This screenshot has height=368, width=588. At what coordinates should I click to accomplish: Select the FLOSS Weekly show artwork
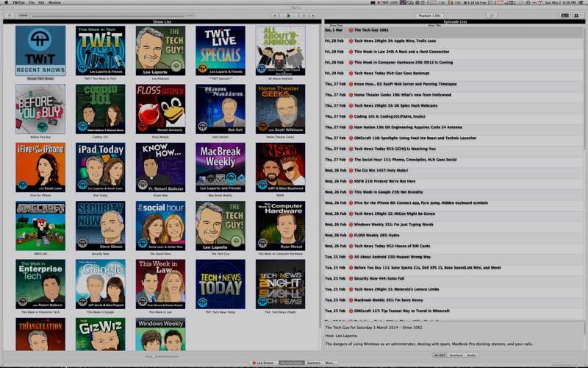click(160, 109)
